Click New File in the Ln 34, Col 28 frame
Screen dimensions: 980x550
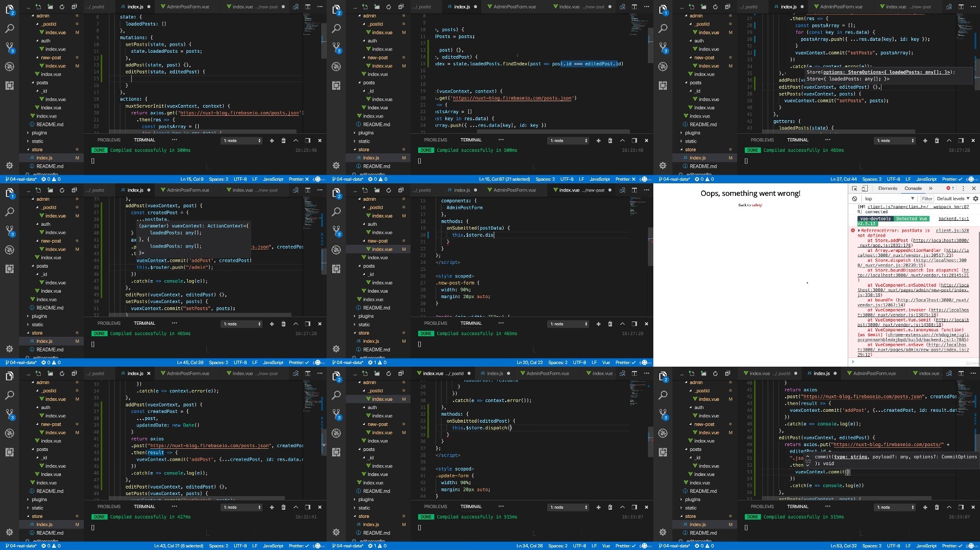(x=365, y=373)
